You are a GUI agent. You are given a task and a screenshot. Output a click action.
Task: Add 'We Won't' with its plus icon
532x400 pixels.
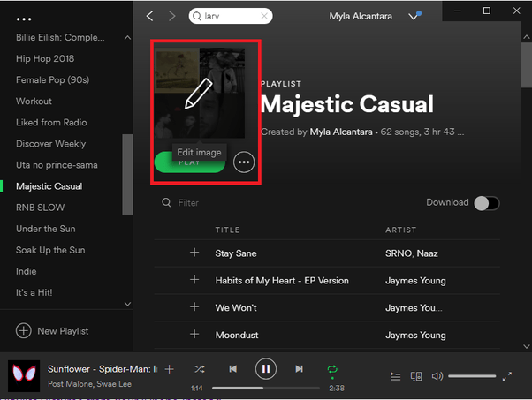pos(194,307)
